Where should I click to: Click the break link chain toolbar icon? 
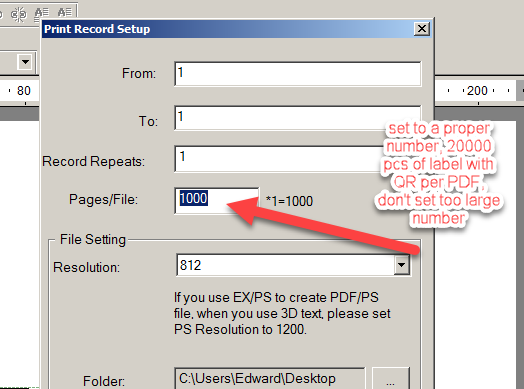click(19, 15)
